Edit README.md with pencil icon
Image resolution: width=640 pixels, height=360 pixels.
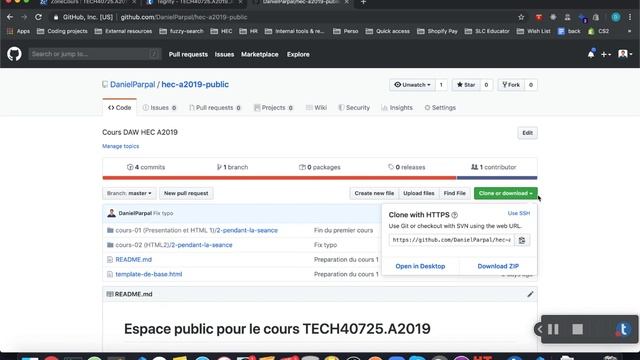(530, 294)
